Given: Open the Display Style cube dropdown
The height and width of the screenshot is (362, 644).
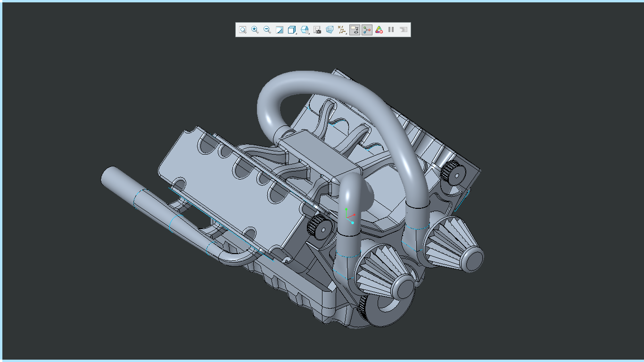Looking at the screenshot, I should coord(292,30).
